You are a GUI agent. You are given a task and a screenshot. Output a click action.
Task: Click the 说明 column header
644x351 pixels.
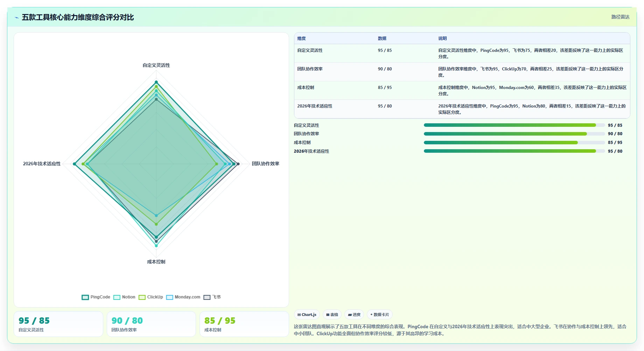[442, 39]
